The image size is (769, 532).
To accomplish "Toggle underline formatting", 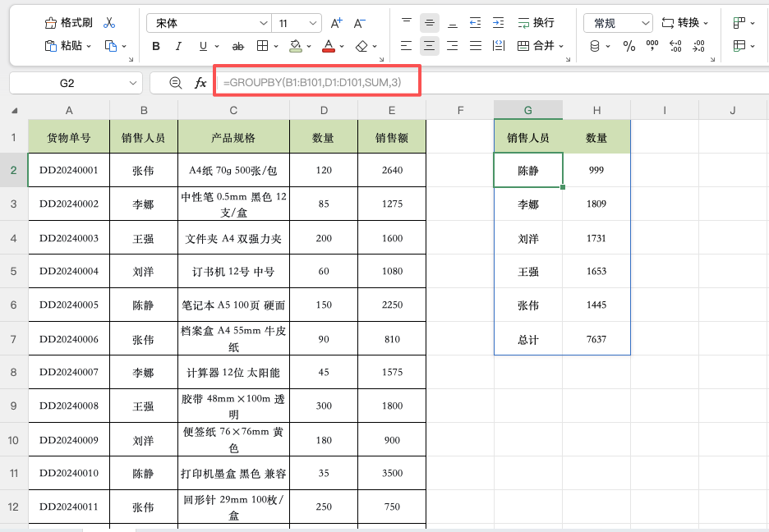I will coord(203,46).
